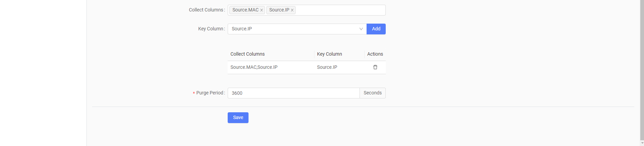Select the Key Column table header
The image size is (644, 146).
[330, 54]
